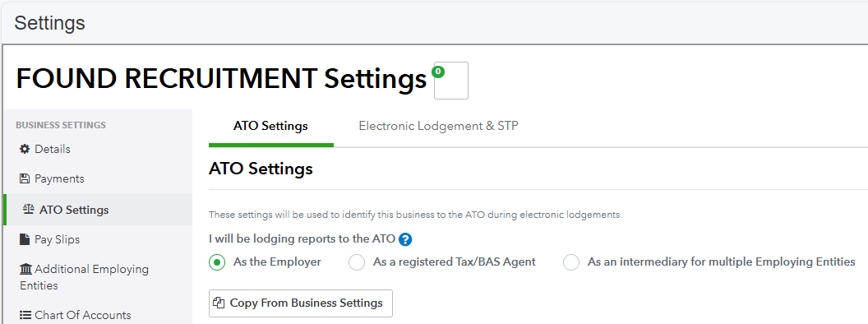Choose As a registered Tax/BAS Agent
The height and width of the screenshot is (324, 868).
point(357,262)
